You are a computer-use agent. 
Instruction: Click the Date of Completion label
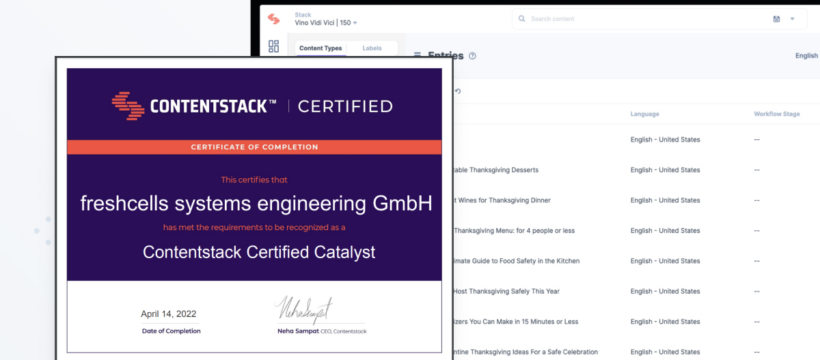[171, 331]
